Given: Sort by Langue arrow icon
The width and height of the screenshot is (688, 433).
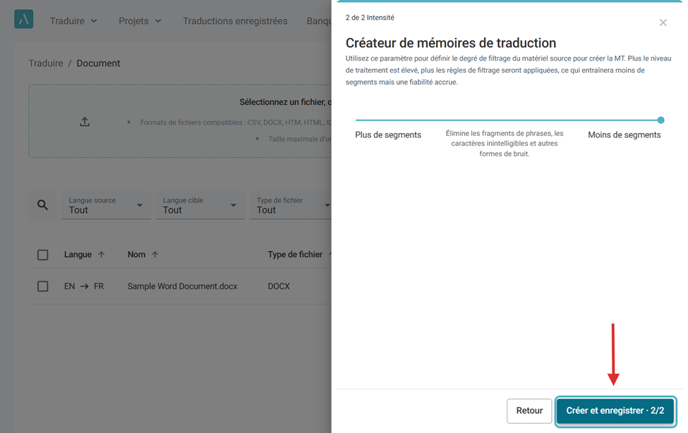Looking at the screenshot, I should point(101,254).
